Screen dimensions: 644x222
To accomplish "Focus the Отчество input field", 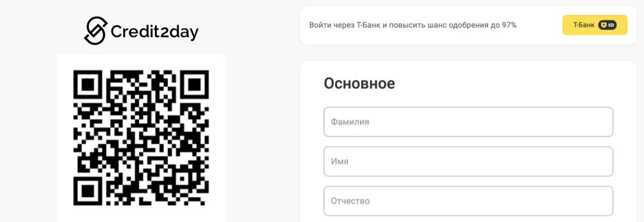I will (x=468, y=201).
